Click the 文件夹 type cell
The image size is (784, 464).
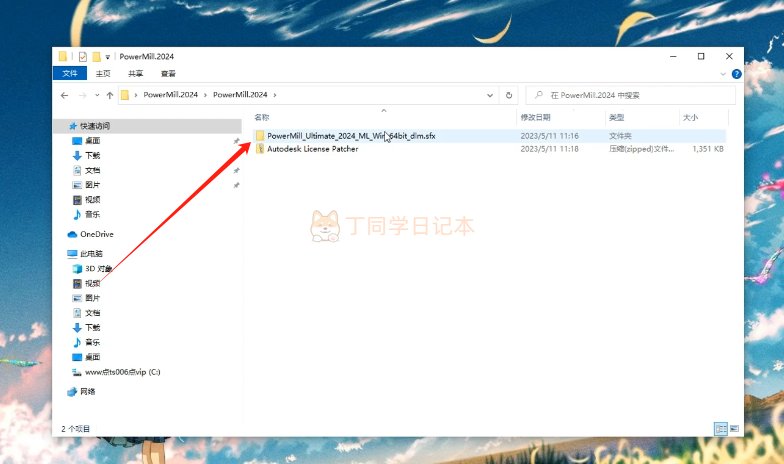click(x=620, y=136)
